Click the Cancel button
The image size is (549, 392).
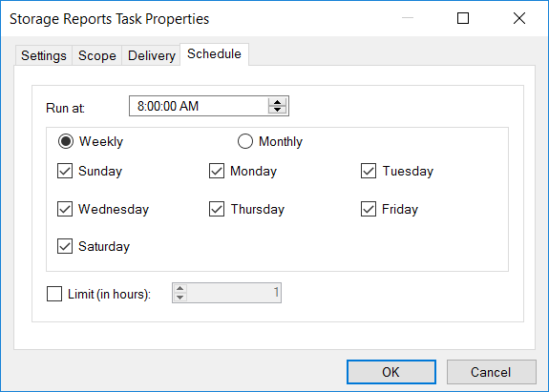pyautogui.click(x=491, y=372)
